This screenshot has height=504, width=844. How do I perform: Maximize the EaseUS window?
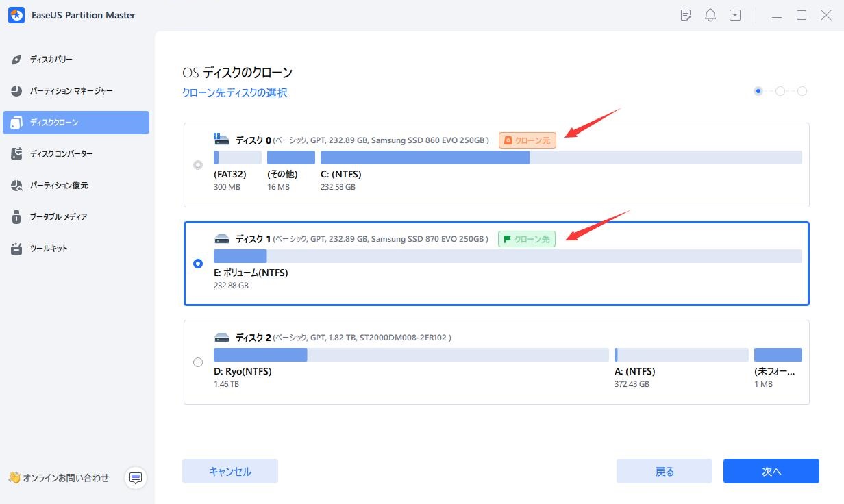(802, 15)
